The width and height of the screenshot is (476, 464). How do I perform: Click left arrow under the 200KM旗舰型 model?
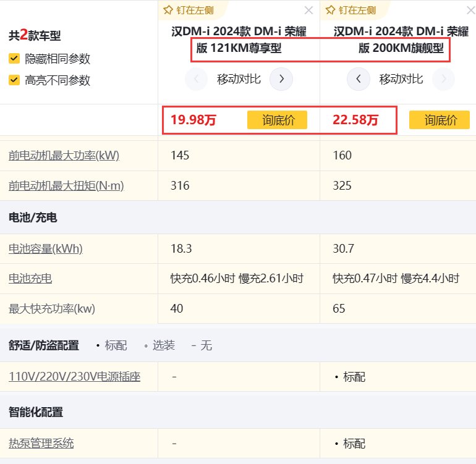tap(358, 79)
